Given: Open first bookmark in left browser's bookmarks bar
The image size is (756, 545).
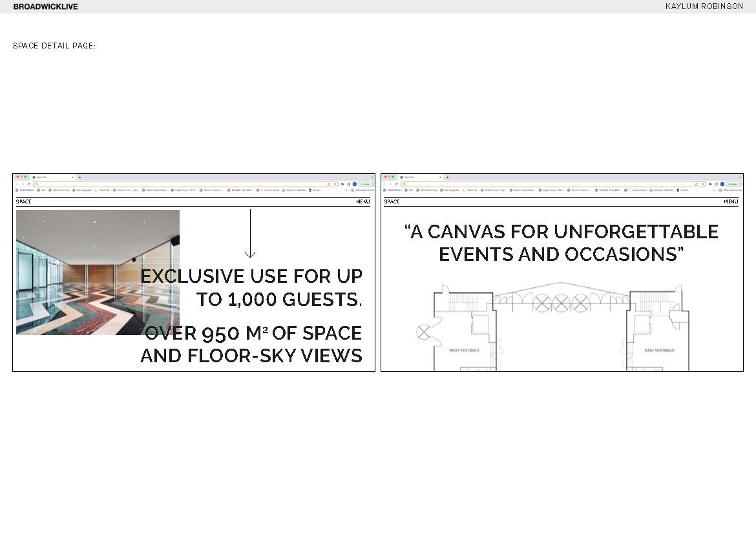Looking at the screenshot, I should tap(25, 190).
